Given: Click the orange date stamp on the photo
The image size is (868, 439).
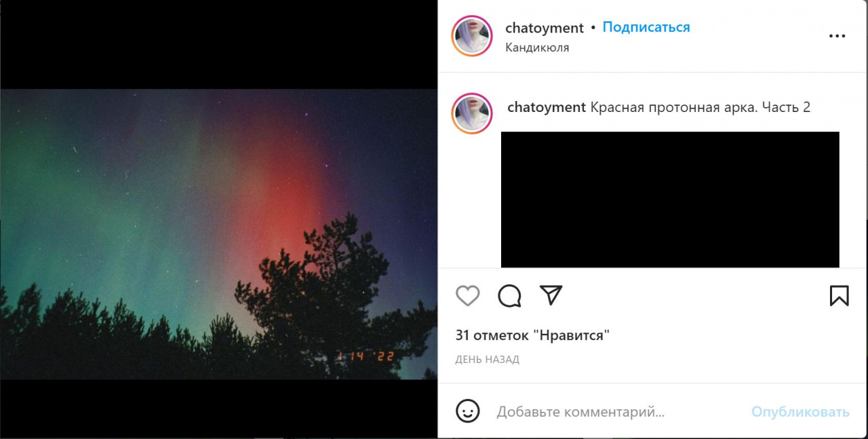Looking at the screenshot, I should [x=365, y=356].
